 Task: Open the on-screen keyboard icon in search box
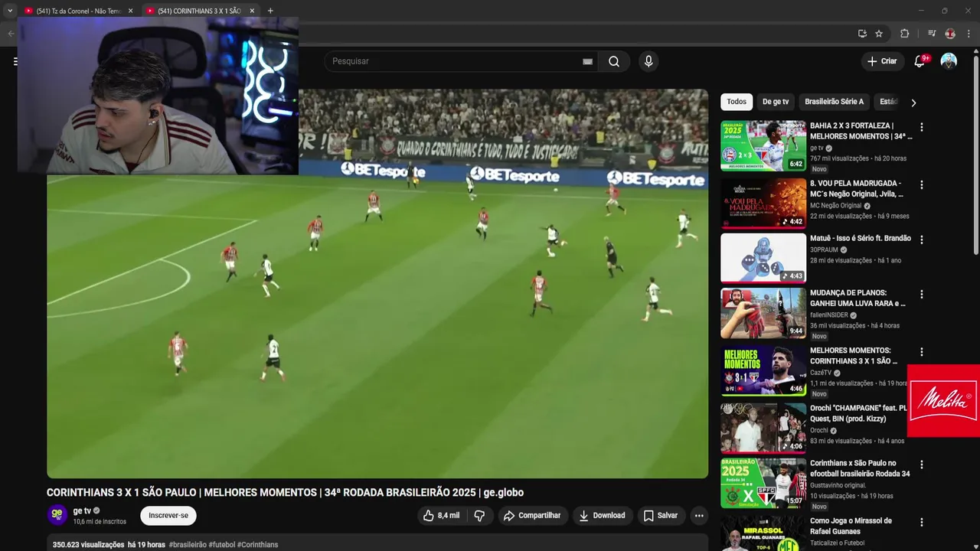click(x=587, y=61)
